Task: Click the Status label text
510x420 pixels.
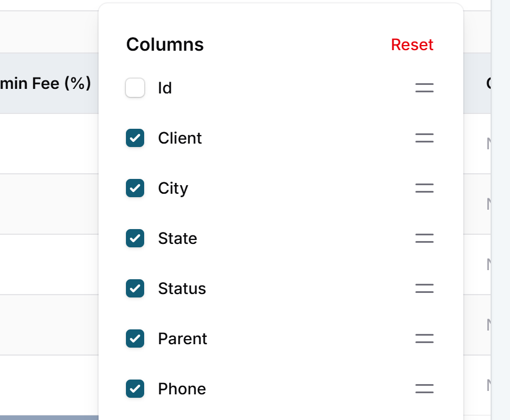Action: click(x=182, y=288)
